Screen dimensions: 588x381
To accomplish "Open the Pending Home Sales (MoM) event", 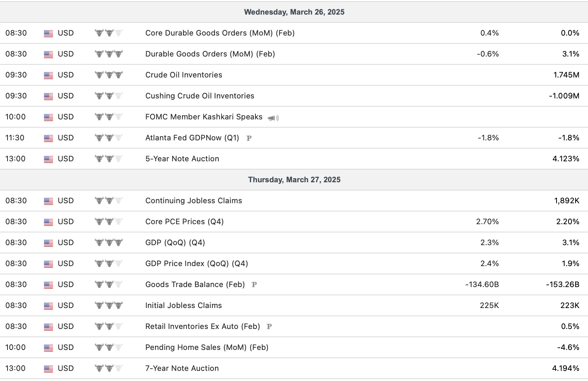I will [x=207, y=347].
